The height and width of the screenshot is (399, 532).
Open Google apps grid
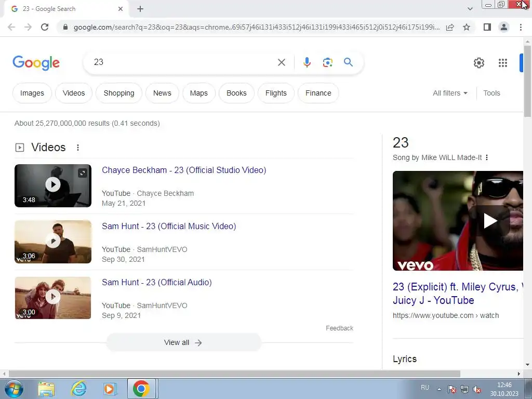pos(503,63)
